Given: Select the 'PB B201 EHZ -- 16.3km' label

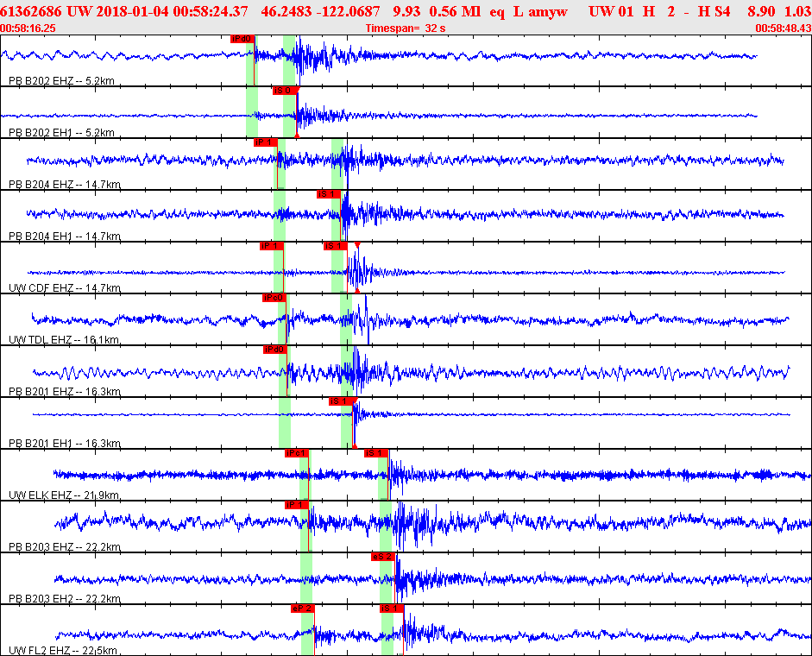Looking at the screenshot, I should 65,392.
